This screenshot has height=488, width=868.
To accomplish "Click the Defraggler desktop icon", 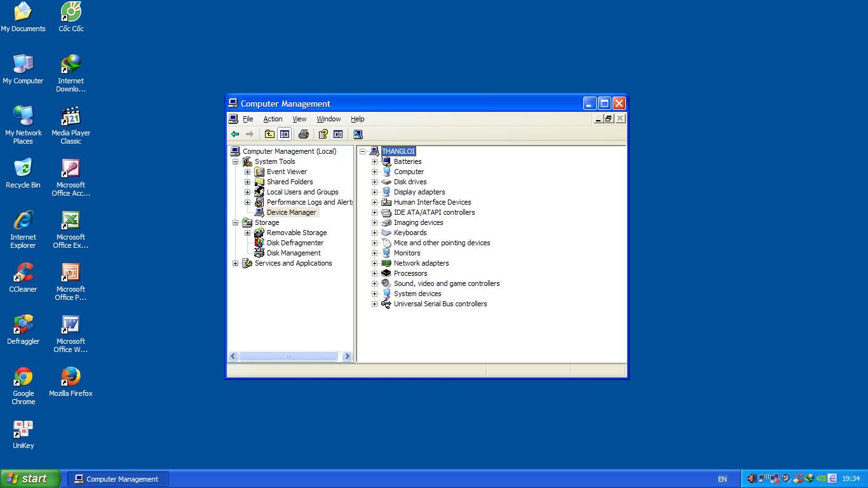I will 24,330.
